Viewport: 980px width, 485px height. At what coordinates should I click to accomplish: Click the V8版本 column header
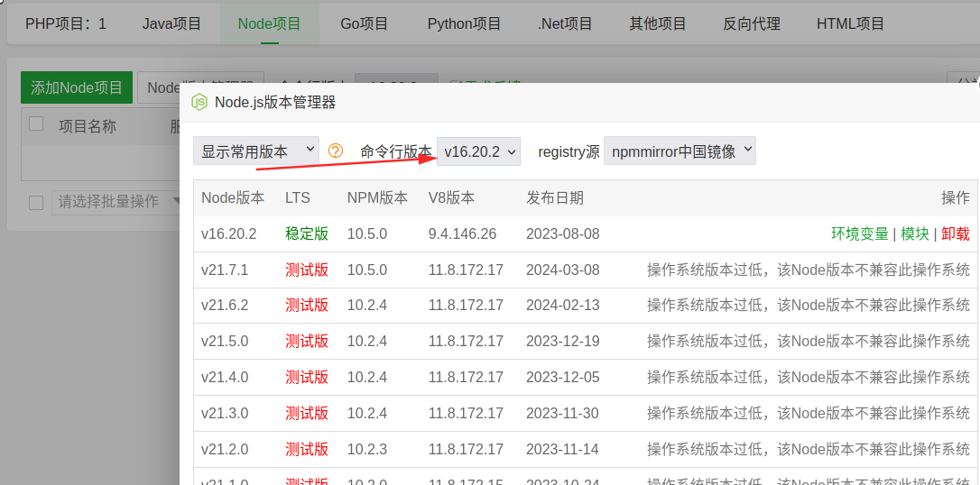click(x=451, y=197)
